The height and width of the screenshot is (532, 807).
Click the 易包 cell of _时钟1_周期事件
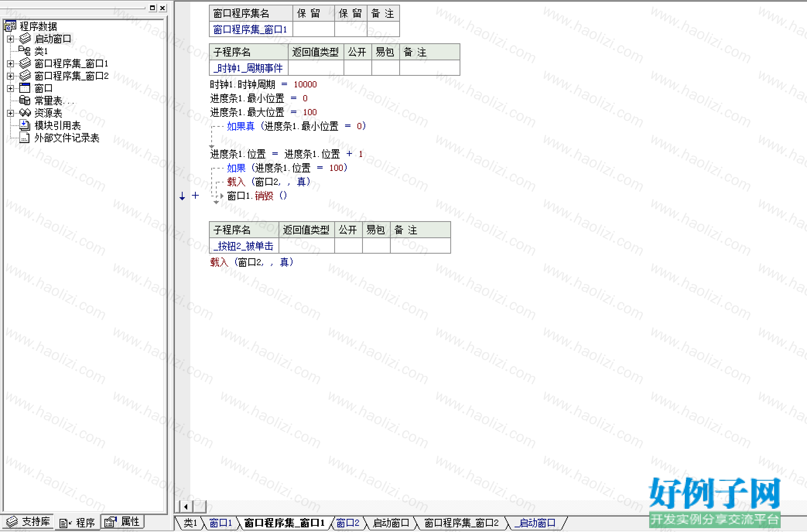[386, 68]
